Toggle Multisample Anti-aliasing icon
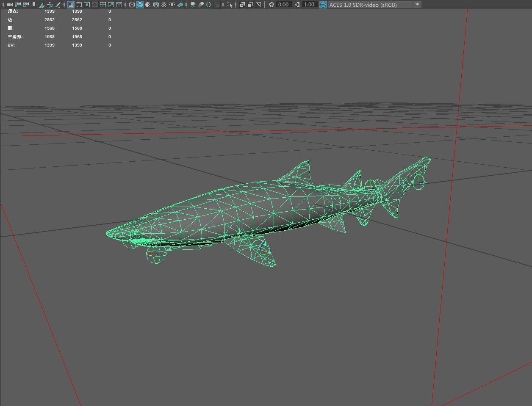532x406 pixels. [209, 5]
